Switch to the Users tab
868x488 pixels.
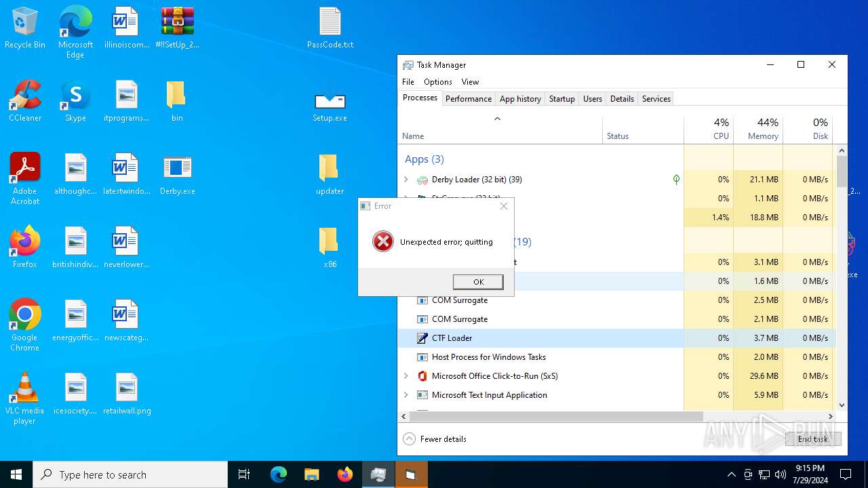click(593, 99)
